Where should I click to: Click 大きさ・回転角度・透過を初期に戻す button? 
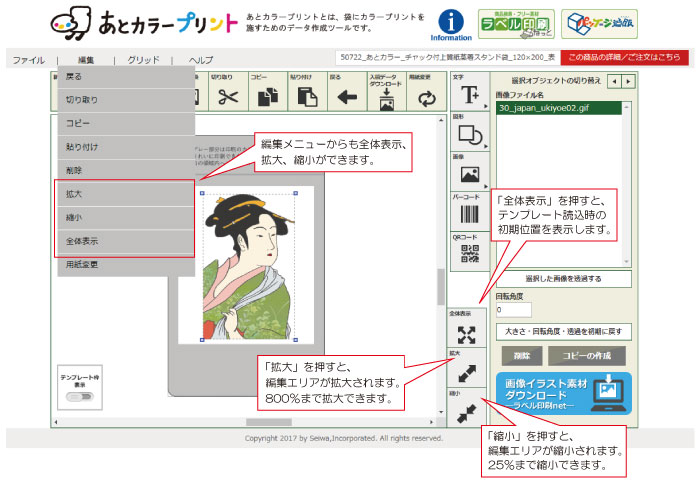[x=564, y=332]
